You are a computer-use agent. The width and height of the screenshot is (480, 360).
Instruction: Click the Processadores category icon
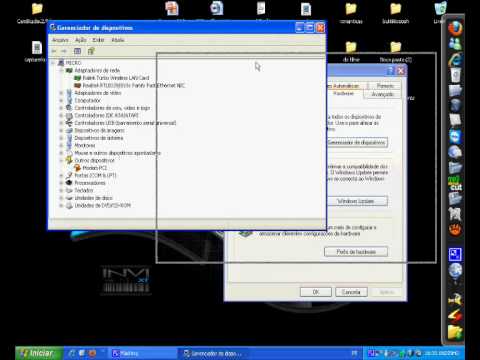pos(69,183)
